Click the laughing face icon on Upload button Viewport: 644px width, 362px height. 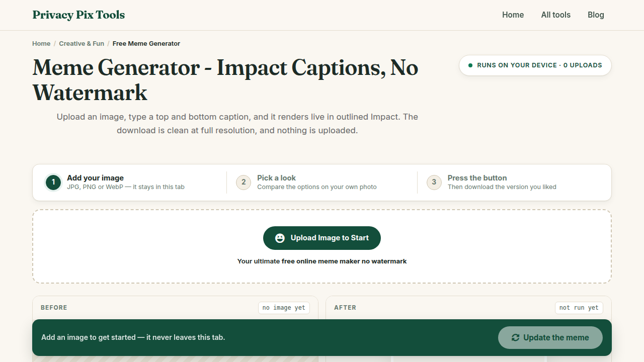coord(280,238)
